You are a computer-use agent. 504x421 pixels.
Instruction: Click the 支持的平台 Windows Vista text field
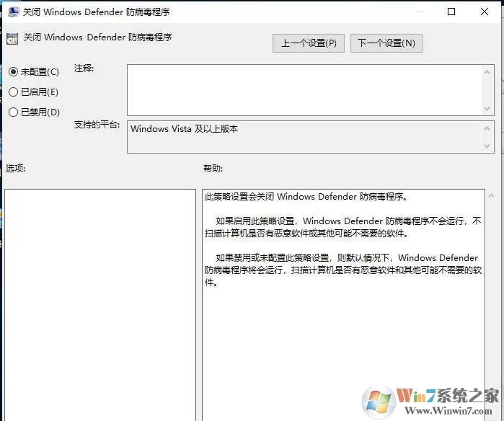(305, 137)
